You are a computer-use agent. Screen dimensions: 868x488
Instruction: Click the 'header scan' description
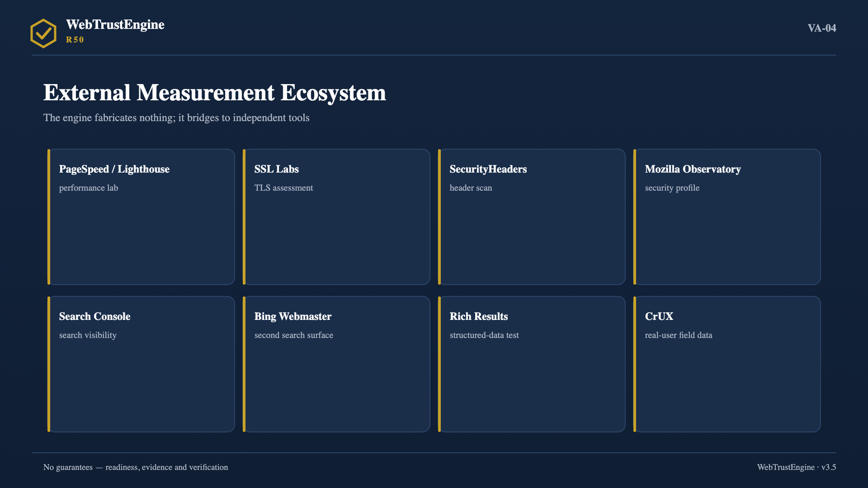click(471, 188)
